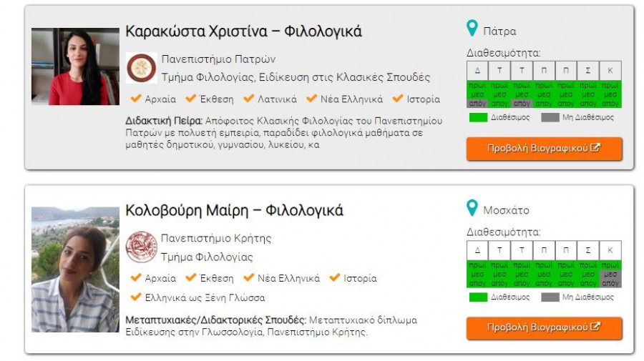Click the Νέα Ελληνικά subject tag in Κολοβούρη's card
The image size is (644, 361).
click(288, 278)
